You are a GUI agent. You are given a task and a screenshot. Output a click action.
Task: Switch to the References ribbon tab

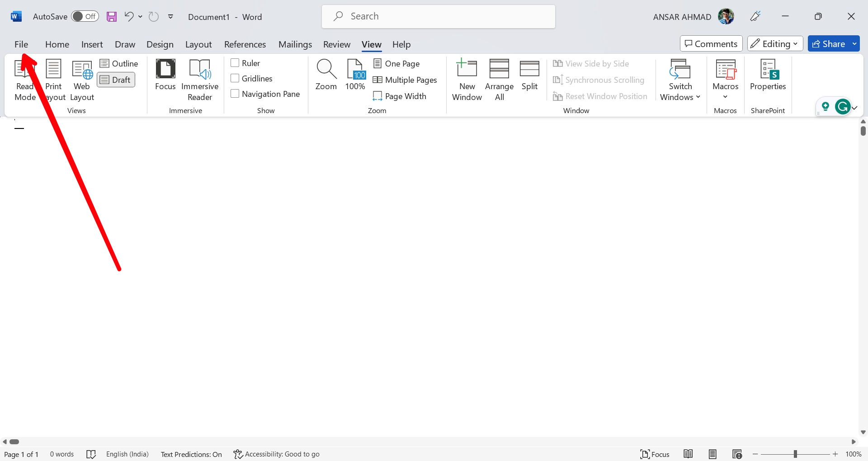(245, 44)
